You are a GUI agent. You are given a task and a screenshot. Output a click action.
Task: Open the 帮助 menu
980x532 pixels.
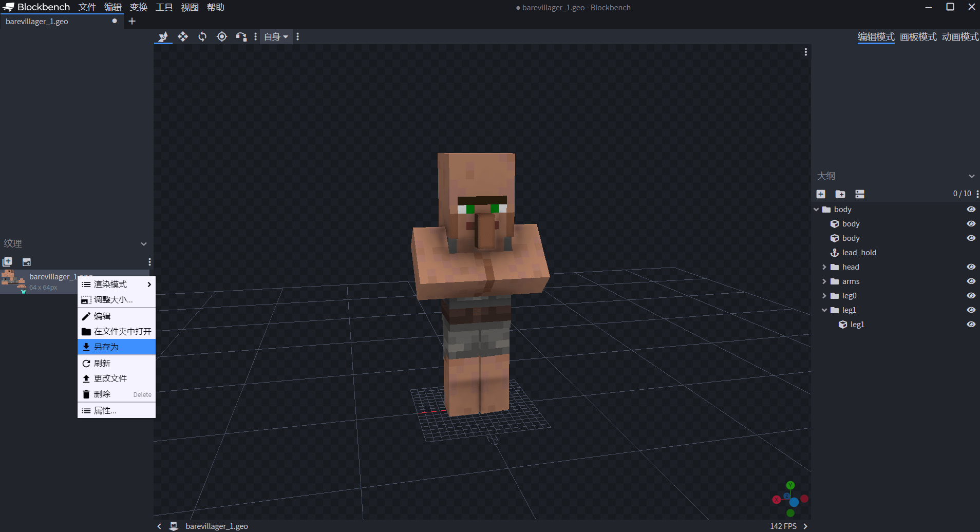pos(216,7)
